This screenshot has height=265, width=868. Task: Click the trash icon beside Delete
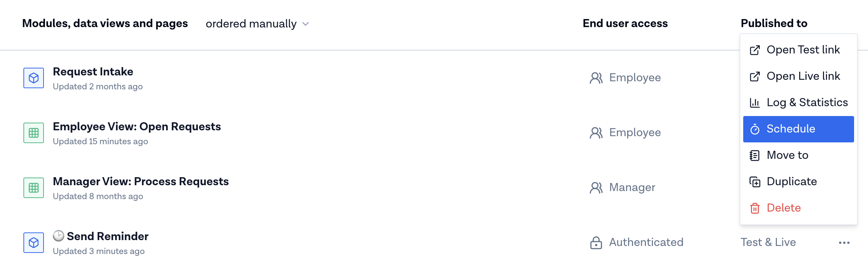point(754,208)
